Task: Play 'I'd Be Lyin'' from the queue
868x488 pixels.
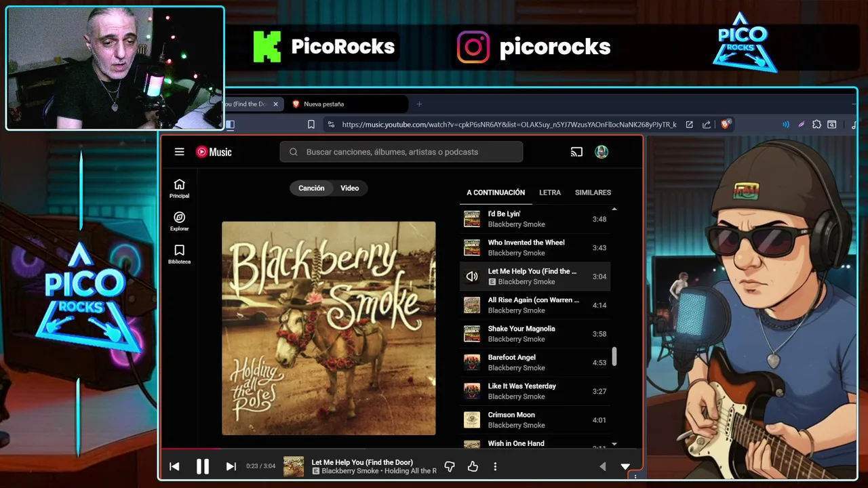Action: (x=535, y=219)
